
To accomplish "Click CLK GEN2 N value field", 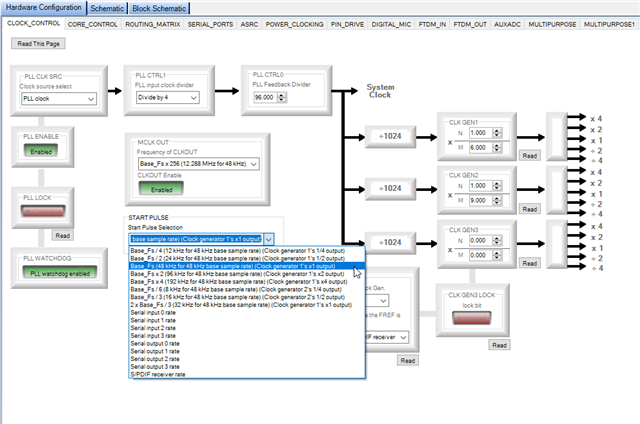I will (x=481, y=186).
